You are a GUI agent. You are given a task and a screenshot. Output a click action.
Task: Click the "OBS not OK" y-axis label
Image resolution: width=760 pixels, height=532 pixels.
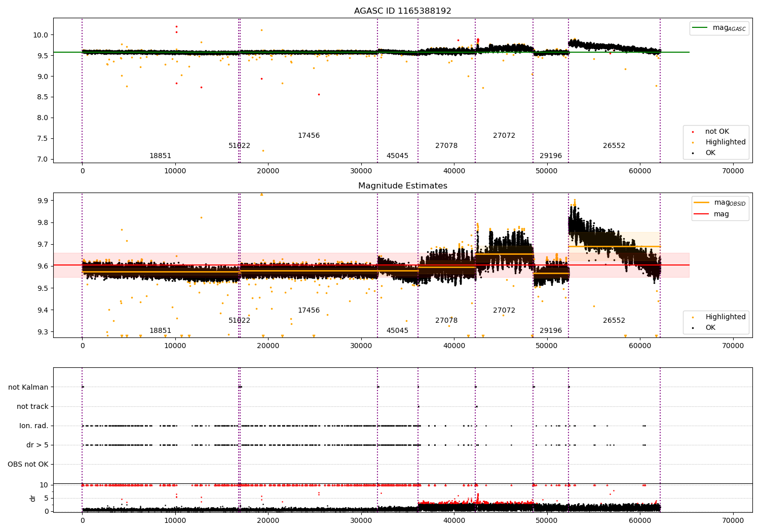(x=28, y=465)
